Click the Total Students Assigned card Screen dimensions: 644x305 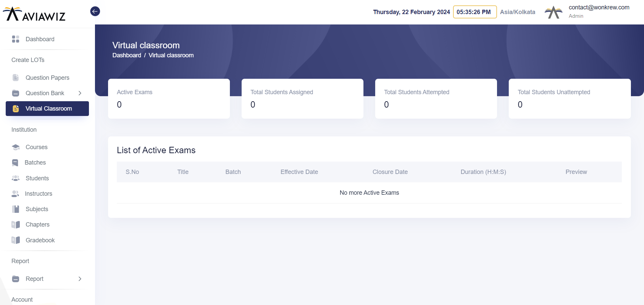click(302, 99)
